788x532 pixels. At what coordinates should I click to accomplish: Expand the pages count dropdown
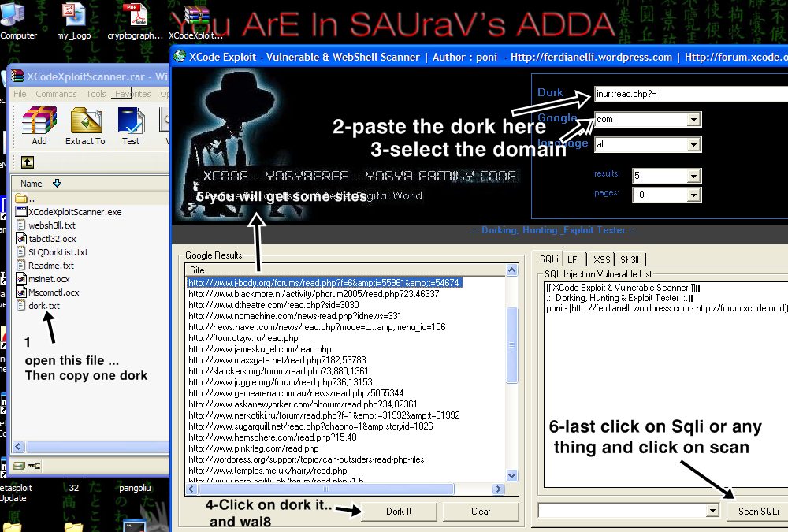coord(693,195)
